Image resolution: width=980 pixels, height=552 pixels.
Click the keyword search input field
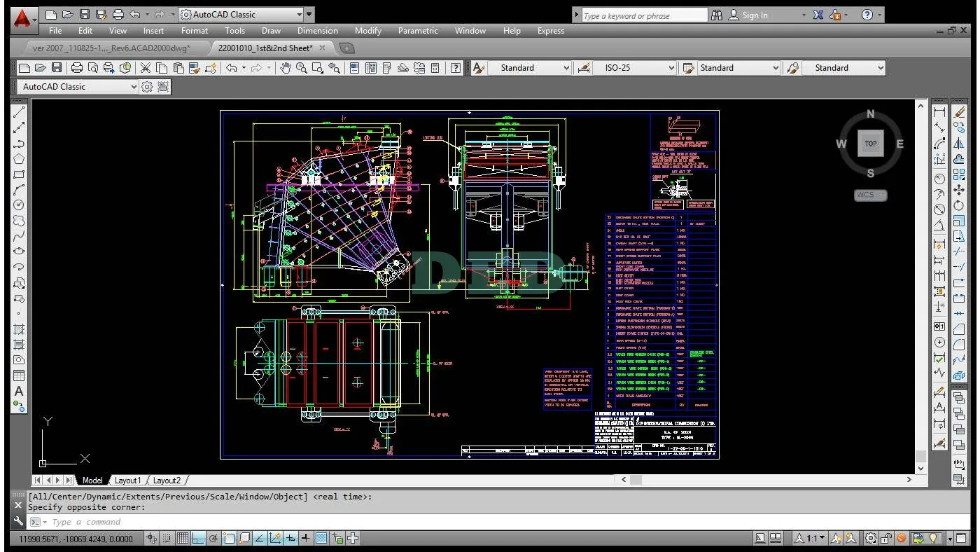click(x=645, y=15)
